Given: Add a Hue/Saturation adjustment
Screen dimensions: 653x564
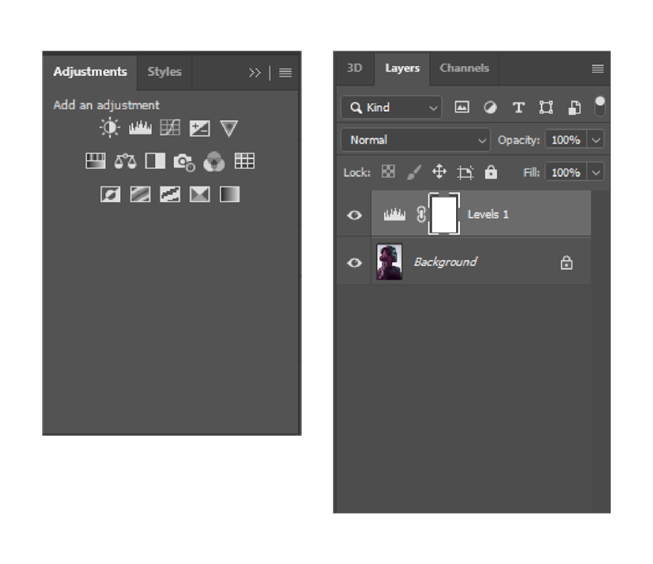Looking at the screenshot, I should 95,161.
